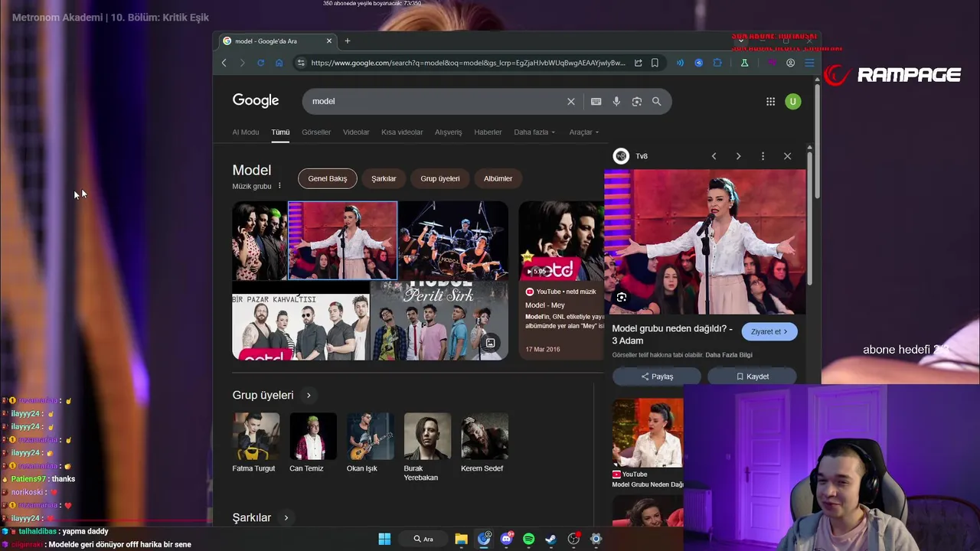Switch to Videolar tab

point(356,132)
